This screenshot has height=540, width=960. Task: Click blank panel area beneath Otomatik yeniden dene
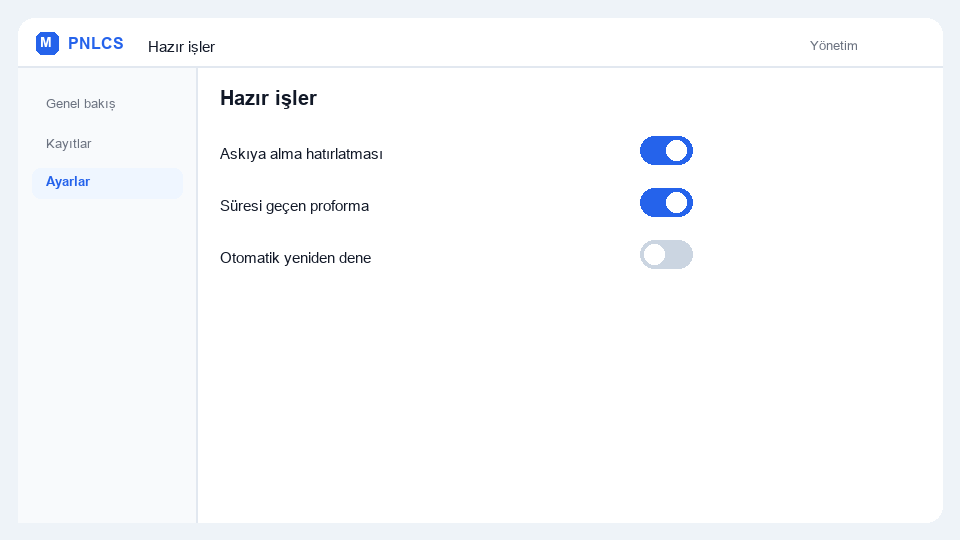(569, 398)
